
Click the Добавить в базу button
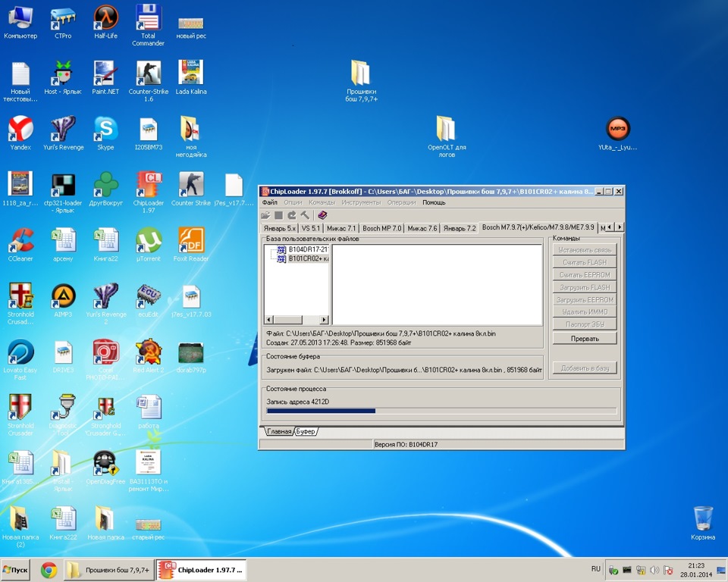point(585,368)
